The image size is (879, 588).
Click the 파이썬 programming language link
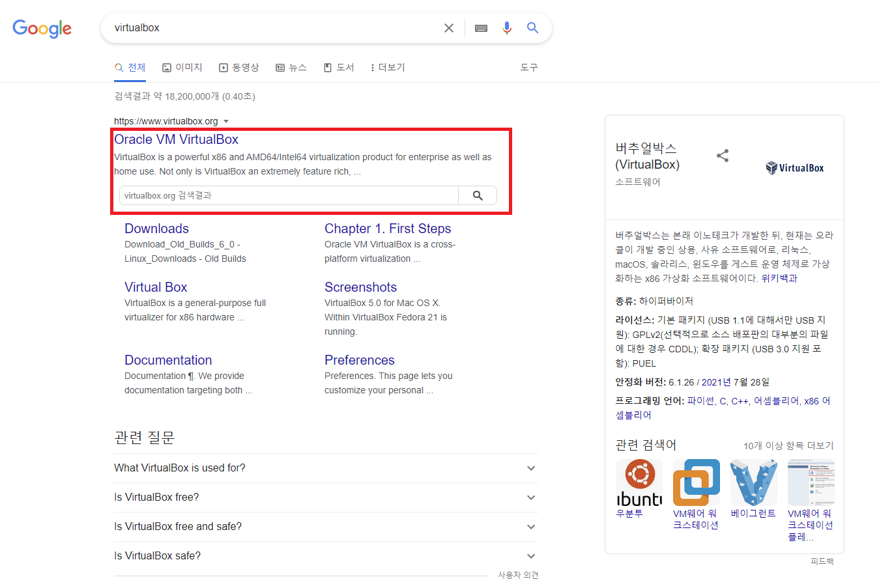[700, 401]
